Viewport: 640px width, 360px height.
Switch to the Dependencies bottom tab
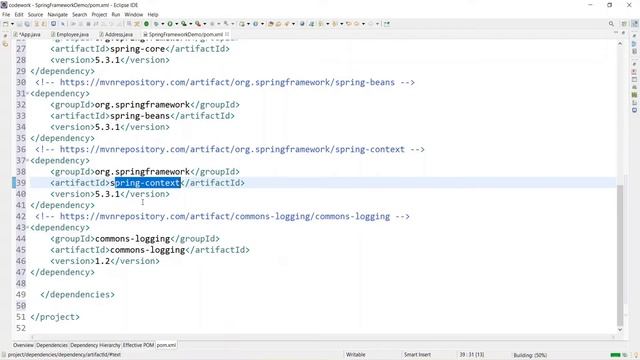(52, 345)
